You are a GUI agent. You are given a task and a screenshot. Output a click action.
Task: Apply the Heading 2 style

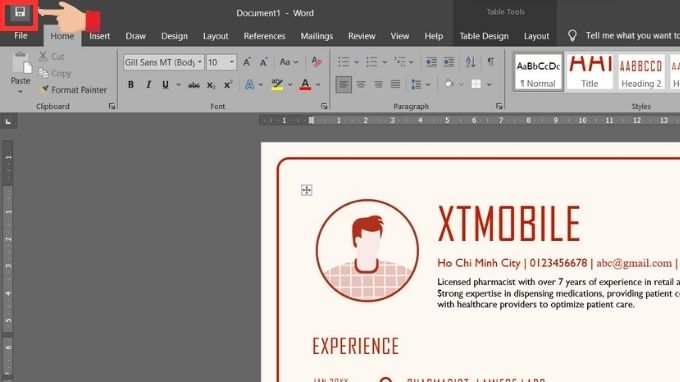pyautogui.click(x=641, y=72)
